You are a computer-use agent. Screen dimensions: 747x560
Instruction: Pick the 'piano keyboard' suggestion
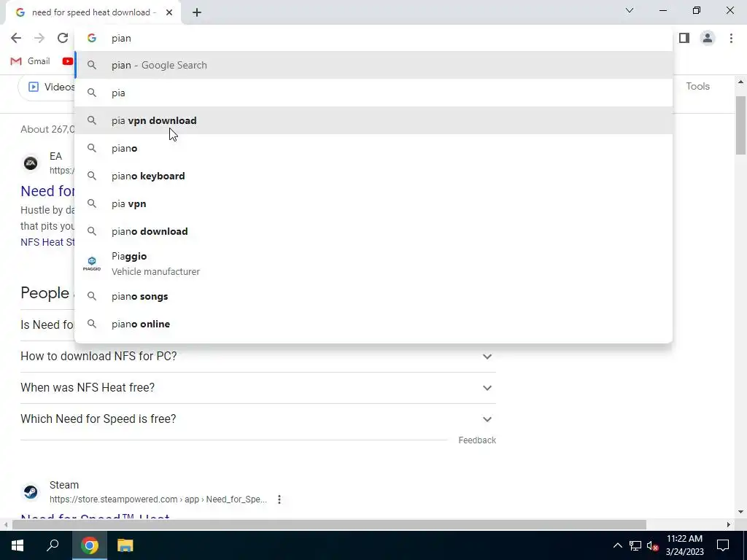coord(373,176)
